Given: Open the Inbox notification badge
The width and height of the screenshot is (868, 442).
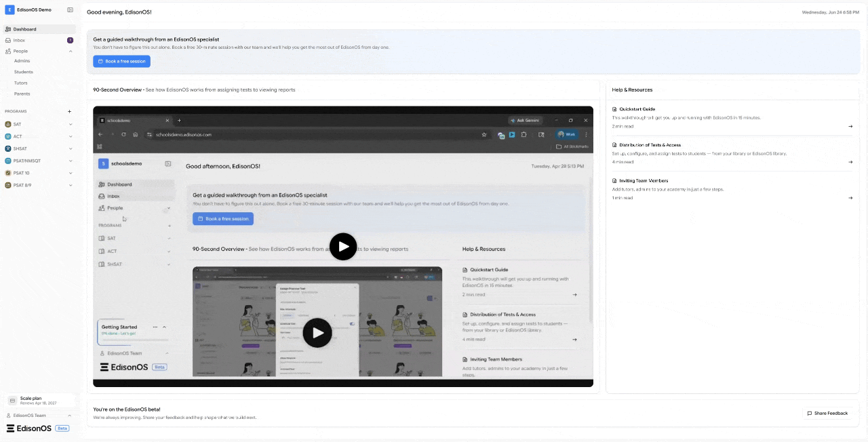Looking at the screenshot, I should point(70,41).
